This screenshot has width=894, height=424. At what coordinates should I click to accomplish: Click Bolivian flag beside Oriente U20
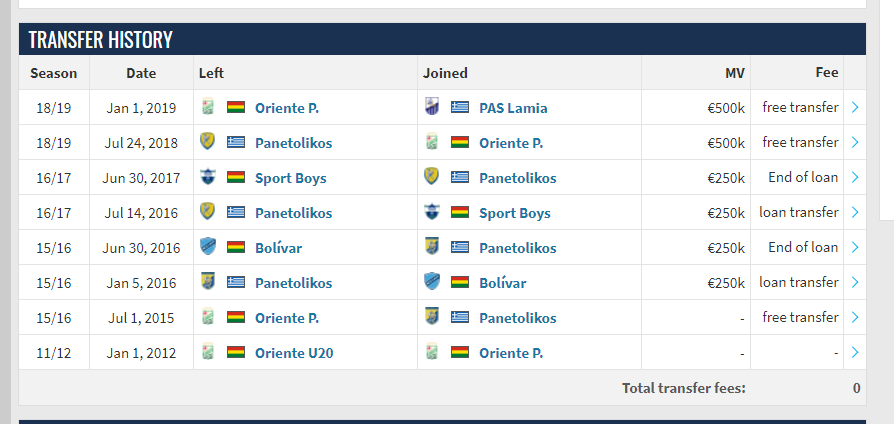pyautogui.click(x=236, y=353)
